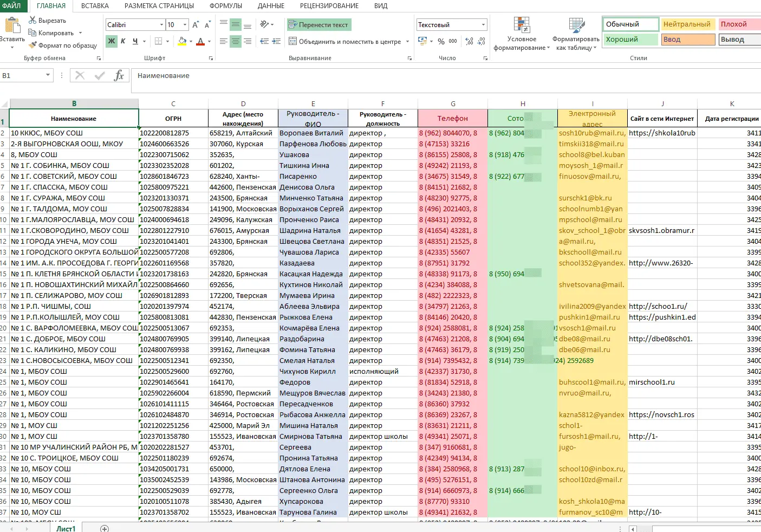761x532 pixels.
Task: Select the Лист1 sheet tab
Action: pos(66,528)
